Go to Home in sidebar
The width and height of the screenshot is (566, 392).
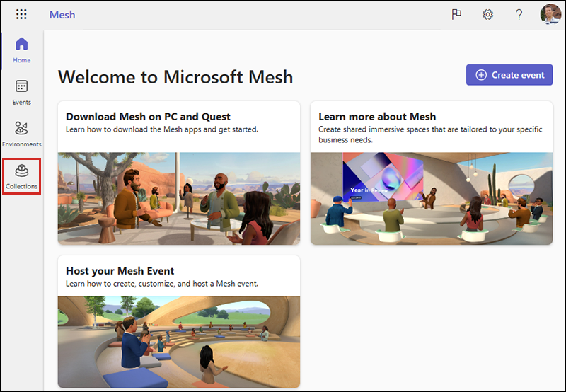point(22,50)
